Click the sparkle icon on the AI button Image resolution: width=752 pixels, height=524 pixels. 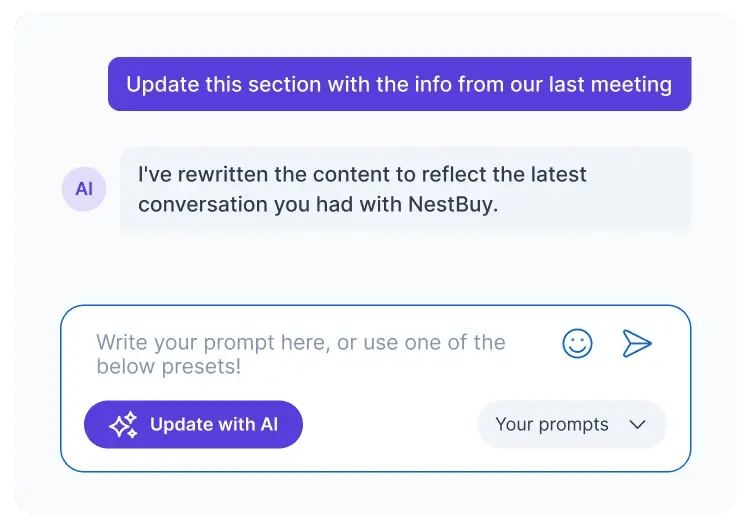tap(123, 425)
